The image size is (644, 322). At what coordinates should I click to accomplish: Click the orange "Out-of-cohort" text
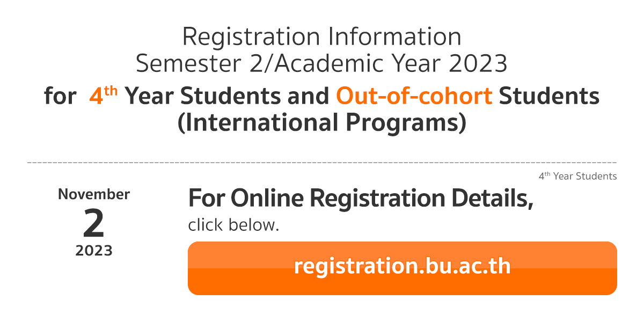click(414, 96)
